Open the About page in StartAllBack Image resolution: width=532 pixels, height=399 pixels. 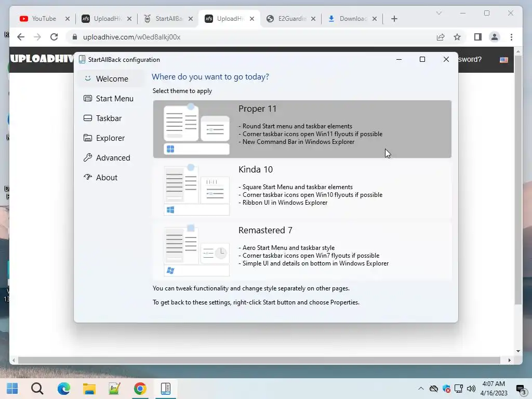point(111,178)
